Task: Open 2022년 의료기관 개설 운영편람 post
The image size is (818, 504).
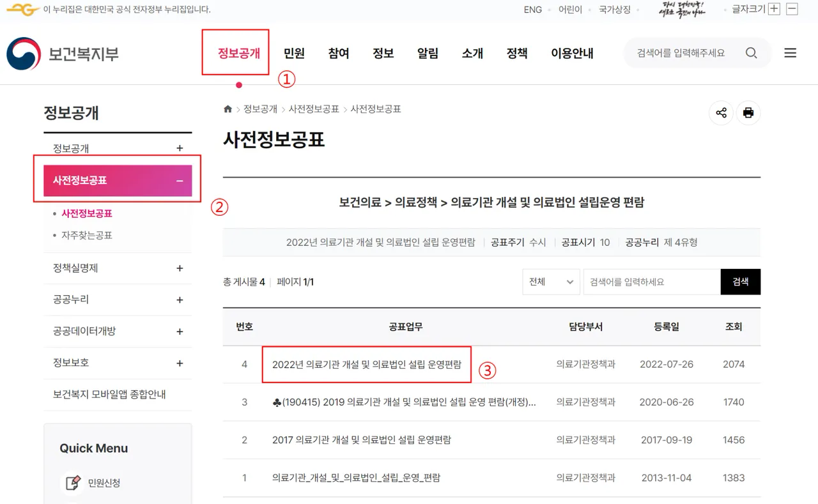Action: click(366, 364)
